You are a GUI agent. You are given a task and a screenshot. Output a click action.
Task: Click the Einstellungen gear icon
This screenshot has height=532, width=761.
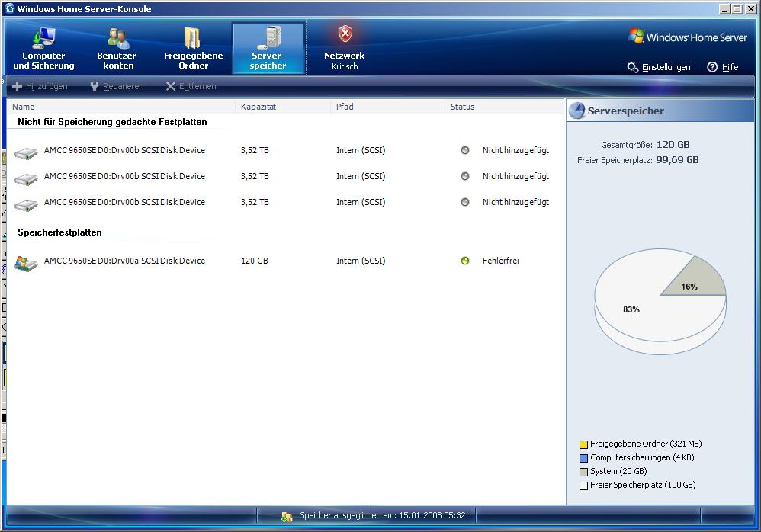[632, 67]
